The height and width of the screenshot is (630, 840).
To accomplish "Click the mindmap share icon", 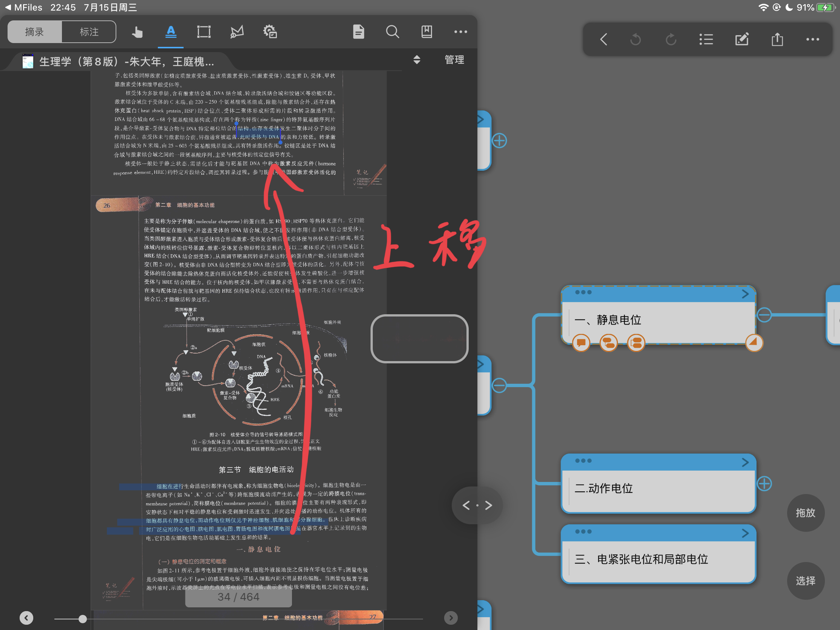I will 777,40.
